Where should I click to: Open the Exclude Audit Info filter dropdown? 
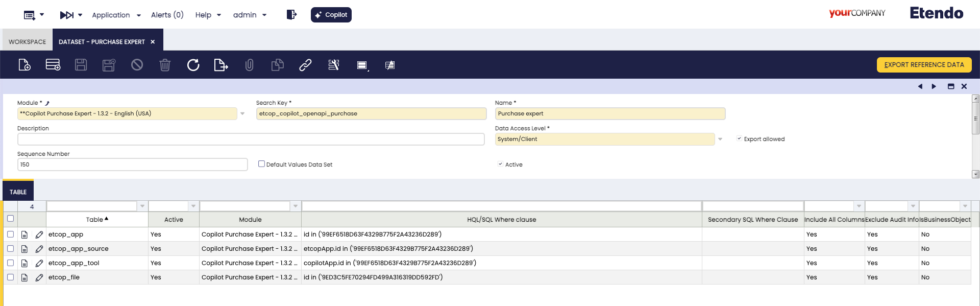click(x=913, y=206)
